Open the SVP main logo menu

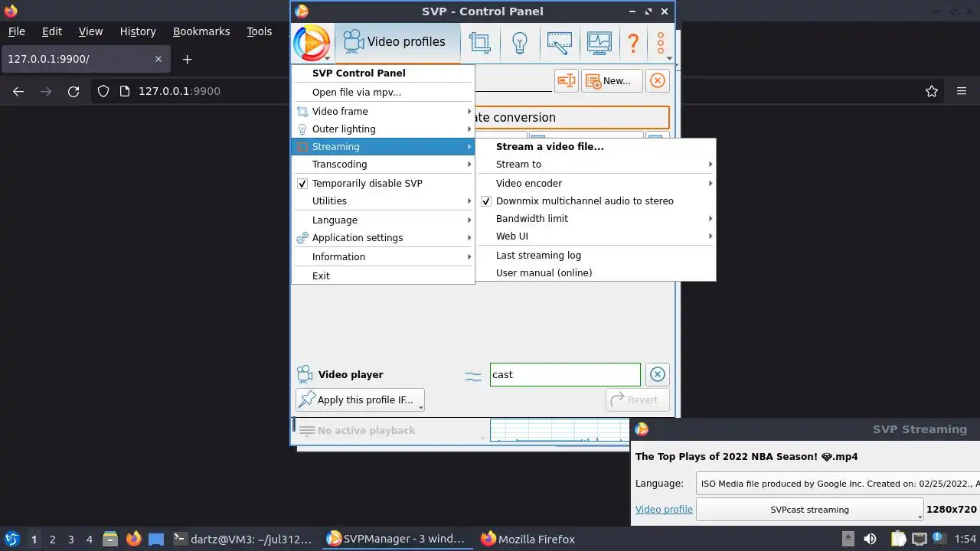(x=312, y=42)
